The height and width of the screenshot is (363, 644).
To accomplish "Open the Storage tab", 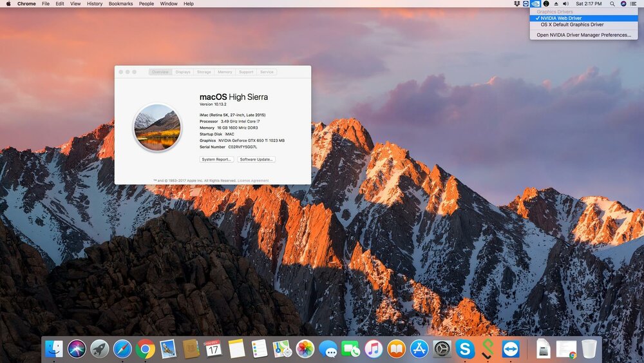I will [x=204, y=72].
